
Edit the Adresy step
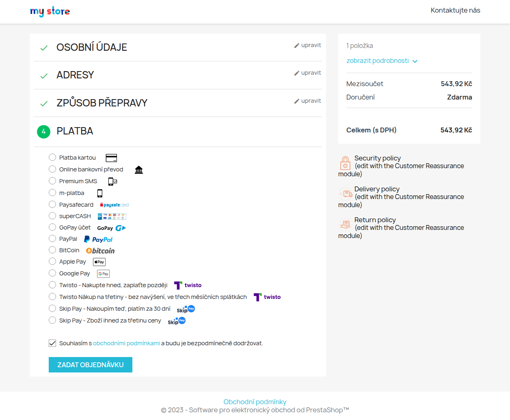click(x=307, y=73)
